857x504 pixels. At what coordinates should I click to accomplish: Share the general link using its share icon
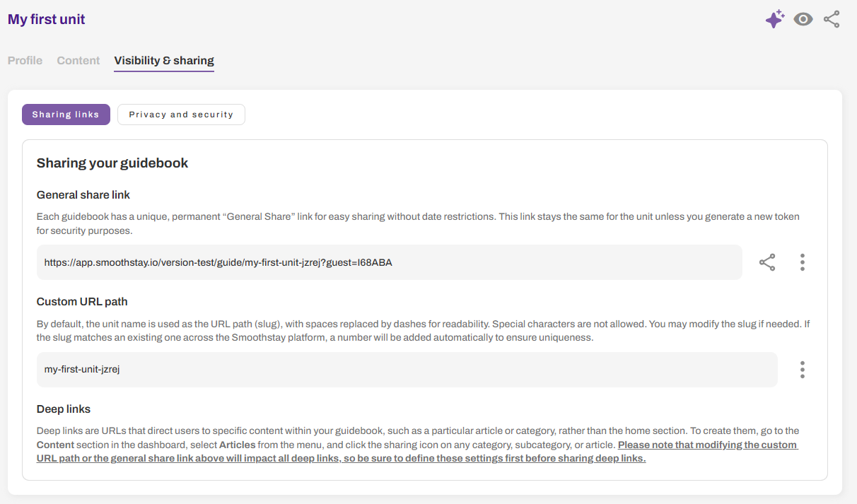(x=767, y=263)
